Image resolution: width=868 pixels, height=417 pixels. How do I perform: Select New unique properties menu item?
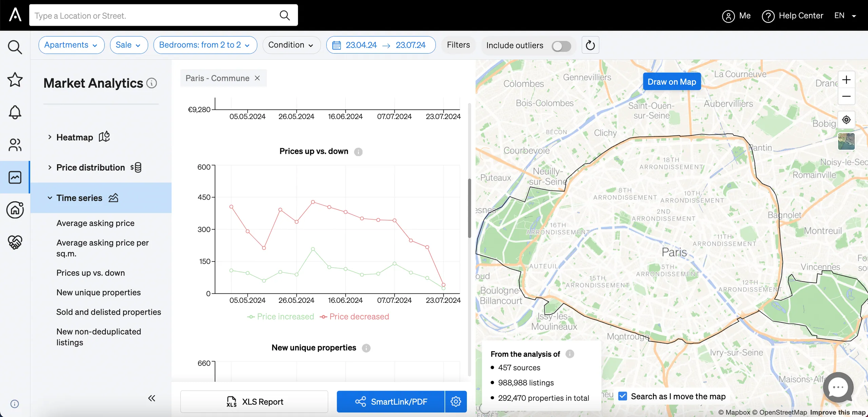point(98,292)
